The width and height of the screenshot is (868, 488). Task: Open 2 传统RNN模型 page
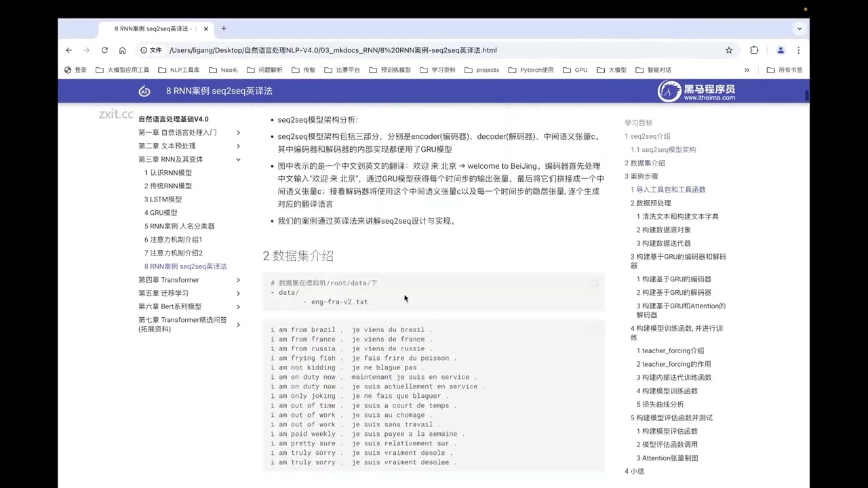point(168,186)
